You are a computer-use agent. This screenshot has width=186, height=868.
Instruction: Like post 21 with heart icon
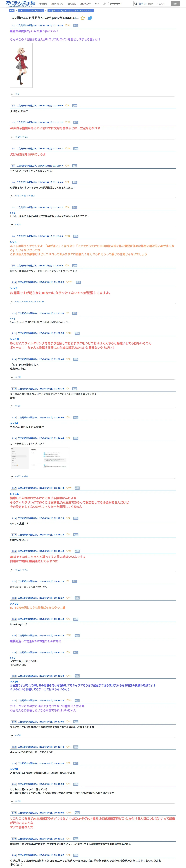point(68,582)
